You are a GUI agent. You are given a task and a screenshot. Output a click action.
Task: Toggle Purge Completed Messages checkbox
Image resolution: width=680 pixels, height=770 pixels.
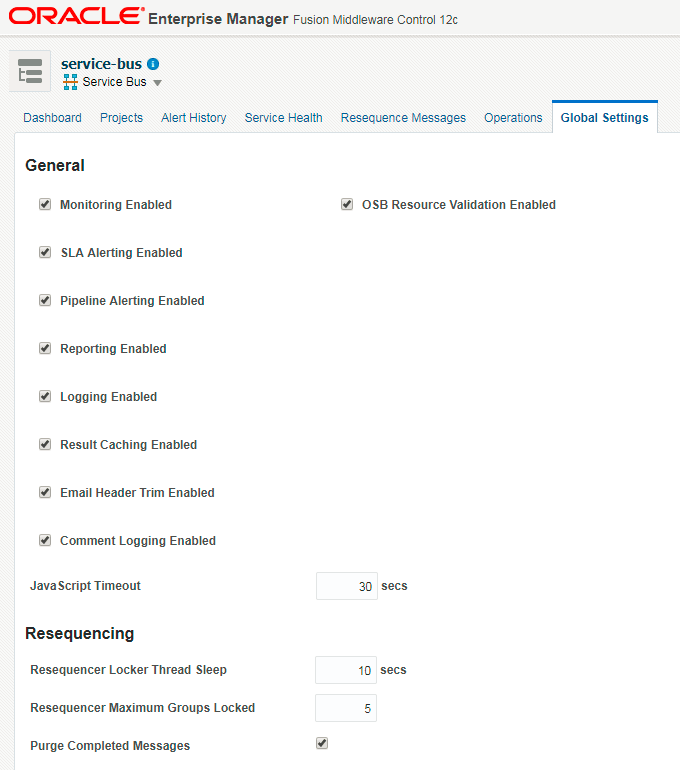(x=322, y=743)
